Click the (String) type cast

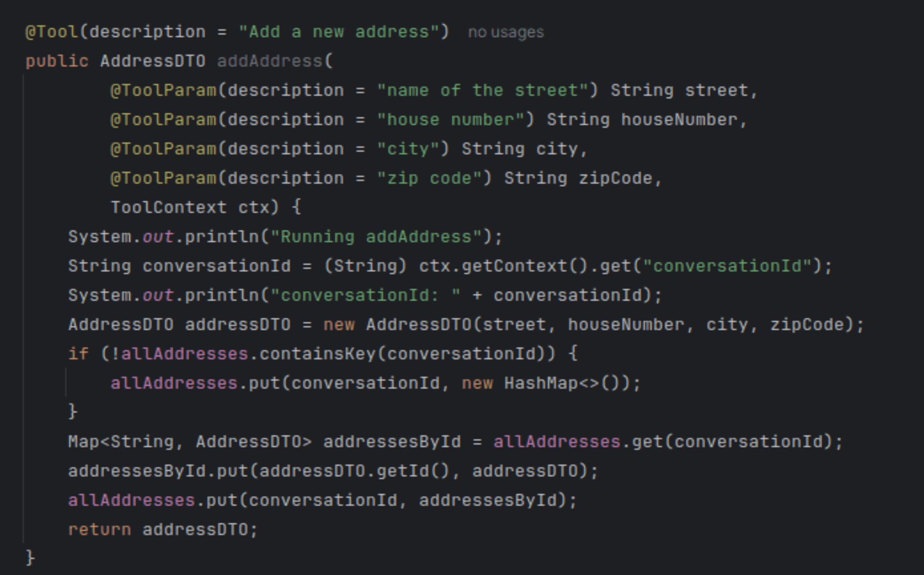click(365, 266)
